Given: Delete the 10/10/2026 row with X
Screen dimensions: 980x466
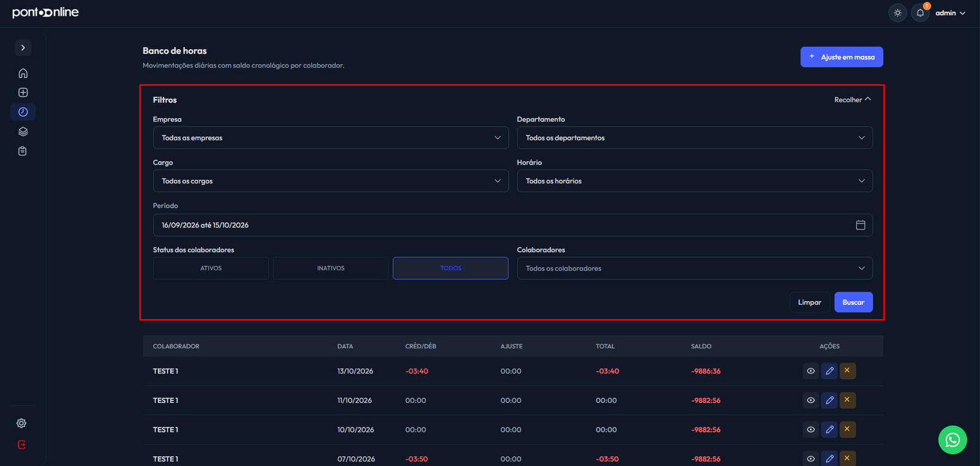Looking at the screenshot, I should tap(848, 430).
